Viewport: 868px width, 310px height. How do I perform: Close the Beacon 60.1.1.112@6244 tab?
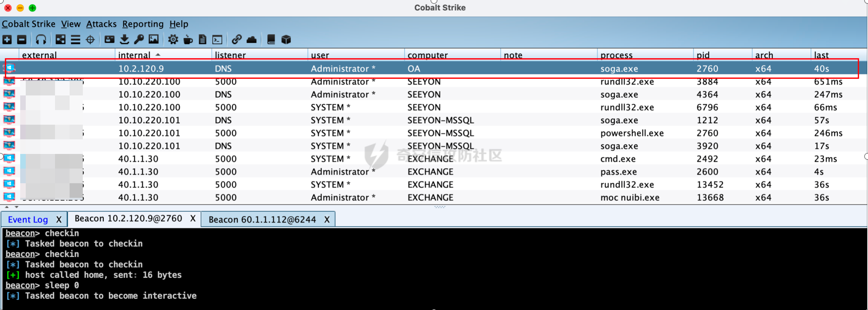tap(327, 220)
